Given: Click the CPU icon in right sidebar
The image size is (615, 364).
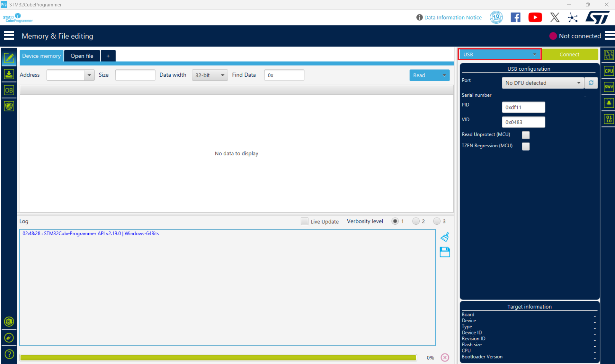Looking at the screenshot, I should click(609, 71).
